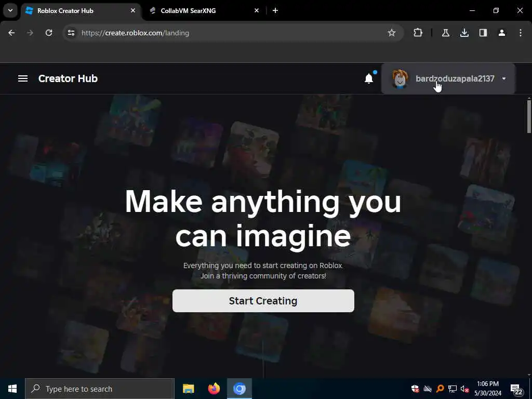Open the notifications bell
The image size is (532, 399).
(x=369, y=78)
